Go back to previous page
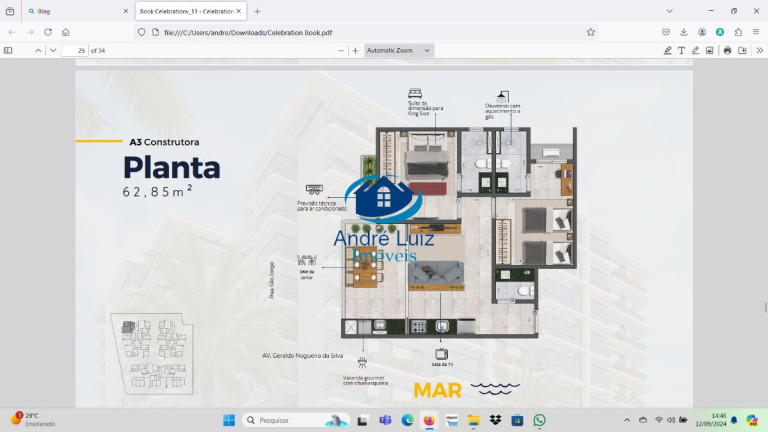 (x=12, y=32)
